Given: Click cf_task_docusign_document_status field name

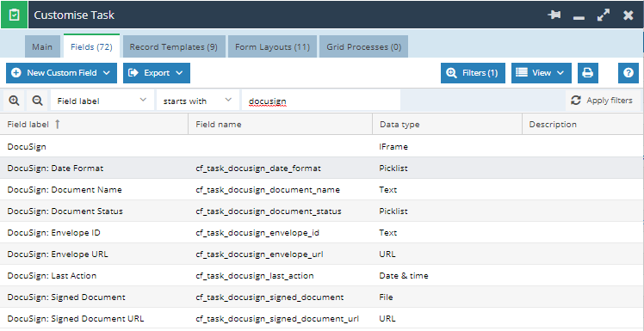Looking at the screenshot, I should click(x=269, y=211).
